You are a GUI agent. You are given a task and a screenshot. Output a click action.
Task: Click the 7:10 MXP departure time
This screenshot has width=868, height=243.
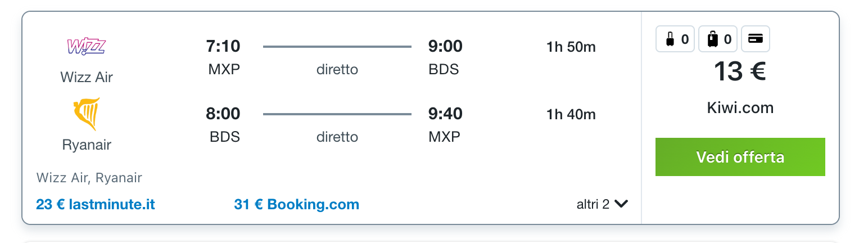tap(224, 57)
